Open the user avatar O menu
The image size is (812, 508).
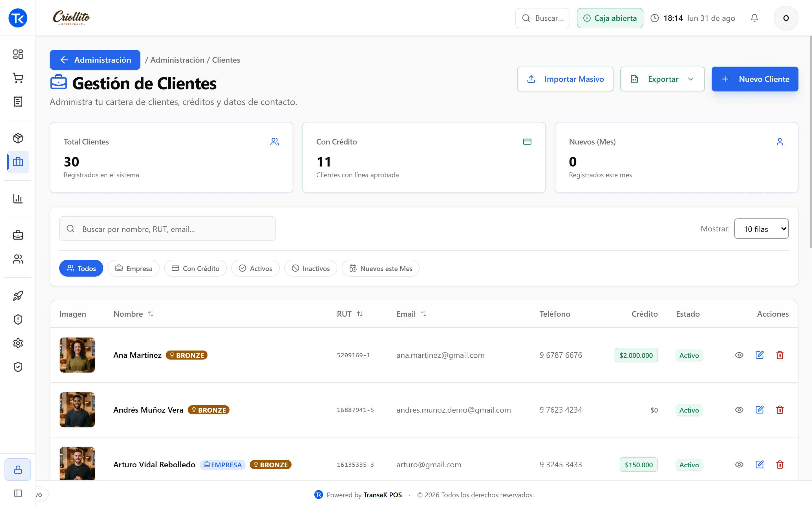(x=786, y=18)
